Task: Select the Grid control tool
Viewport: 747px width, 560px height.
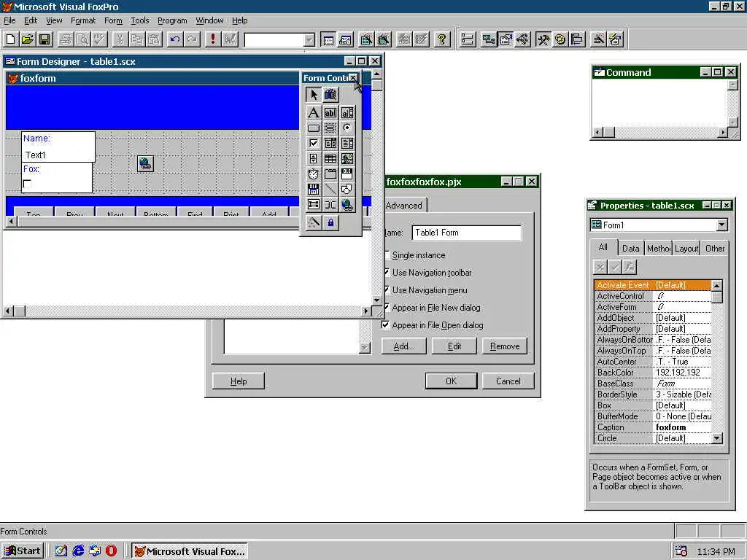Action: [x=330, y=158]
